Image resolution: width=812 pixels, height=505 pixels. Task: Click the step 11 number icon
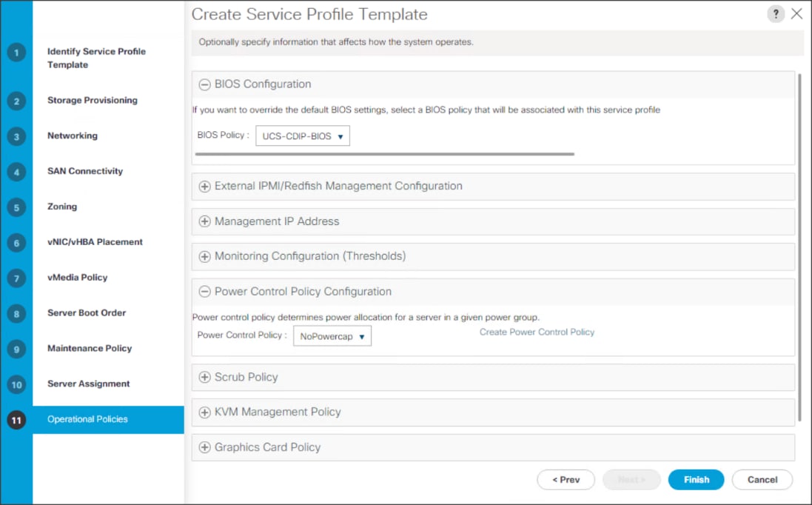click(16, 420)
